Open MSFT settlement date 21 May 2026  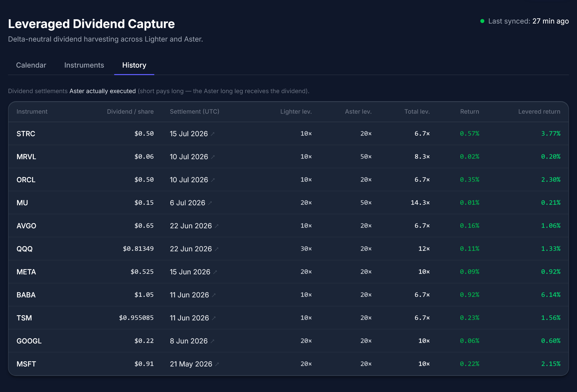pyautogui.click(x=191, y=364)
